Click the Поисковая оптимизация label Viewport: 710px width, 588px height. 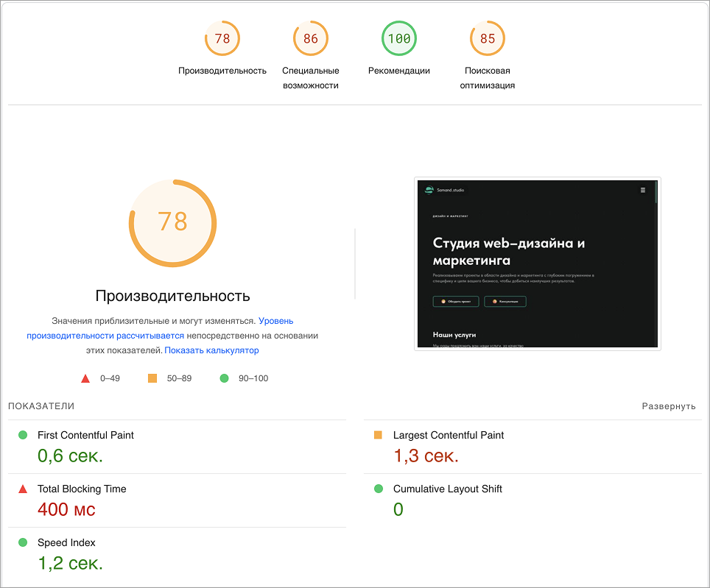(488, 78)
